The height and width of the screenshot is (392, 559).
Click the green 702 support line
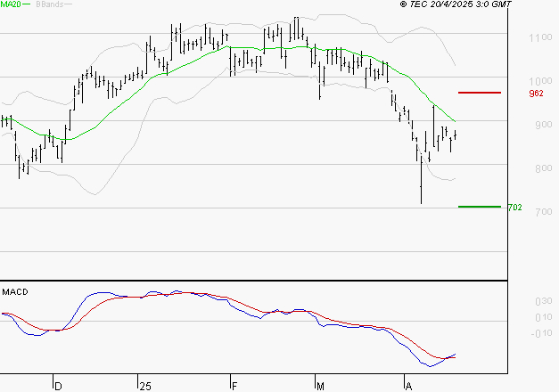click(x=480, y=207)
